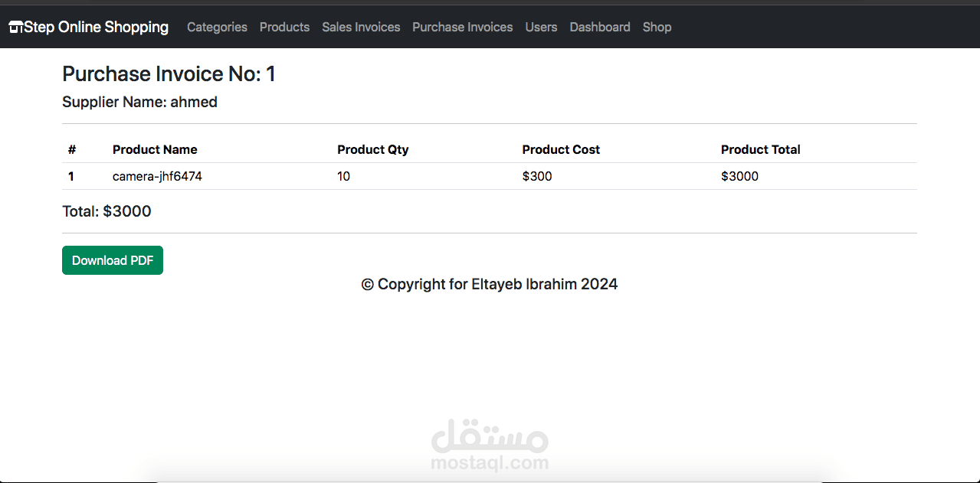Image resolution: width=980 pixels, height=483 pixels.
Task: Select the Product Total column header
Action: (760, 150)
